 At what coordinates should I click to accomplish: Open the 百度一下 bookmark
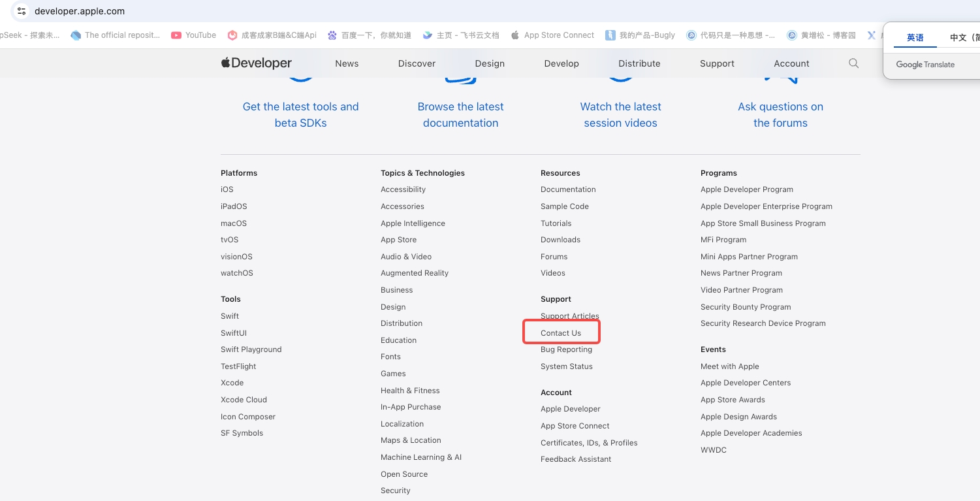(370, 35)
